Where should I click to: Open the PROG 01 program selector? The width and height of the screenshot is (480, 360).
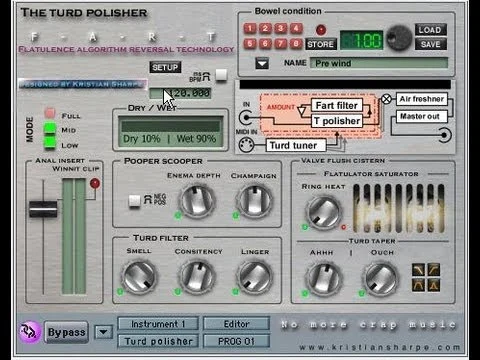pyautogui.click(x=236, y=341)
